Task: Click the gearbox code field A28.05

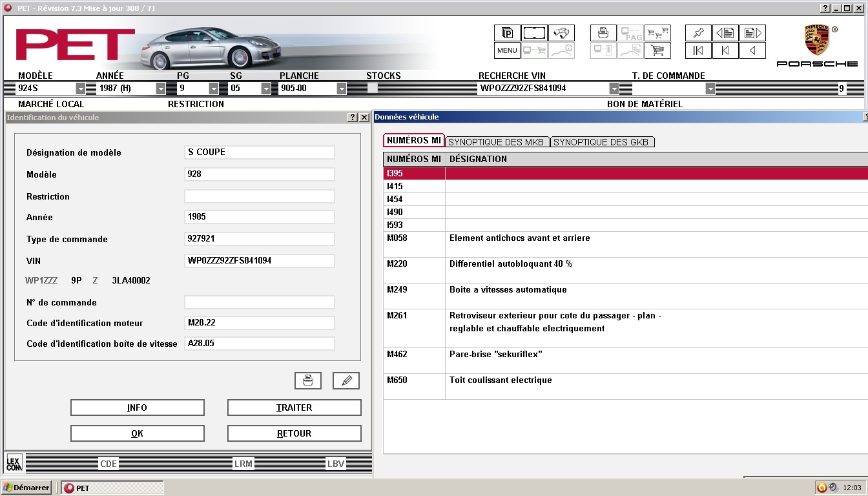Action: point(260,344)
